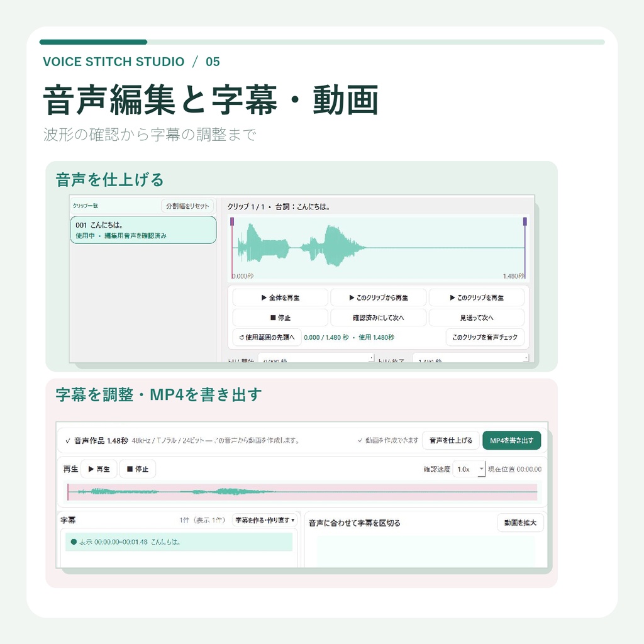
Task: Click text クリップ 1 / 1 ・ 台詞：こんにちは。
Action: click(279, 206)
